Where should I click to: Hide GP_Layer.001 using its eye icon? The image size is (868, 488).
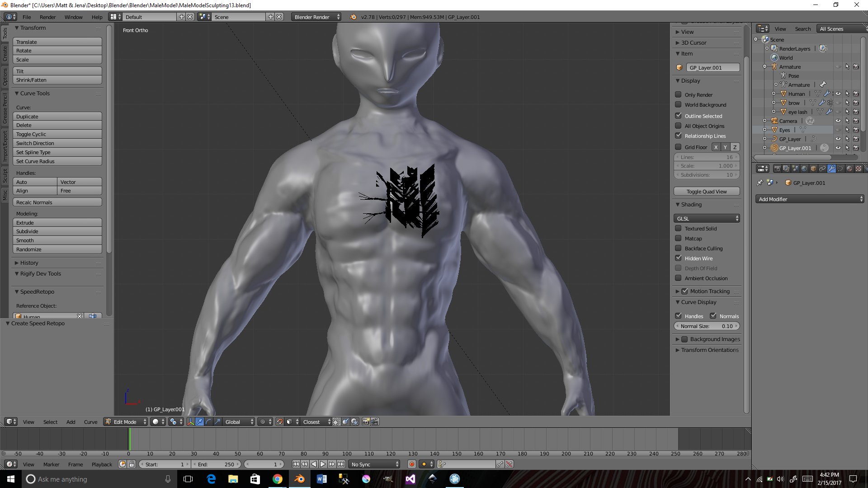click(x=838, y=148)
